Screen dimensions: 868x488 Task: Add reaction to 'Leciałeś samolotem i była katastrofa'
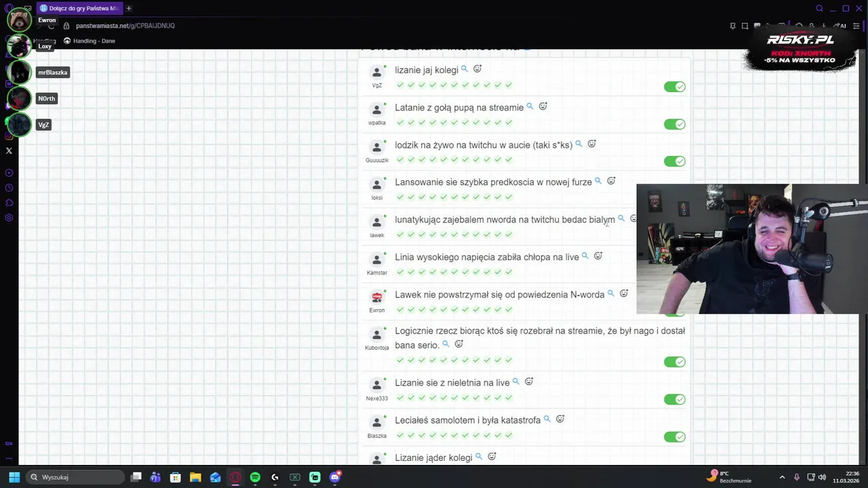(560, 420)
